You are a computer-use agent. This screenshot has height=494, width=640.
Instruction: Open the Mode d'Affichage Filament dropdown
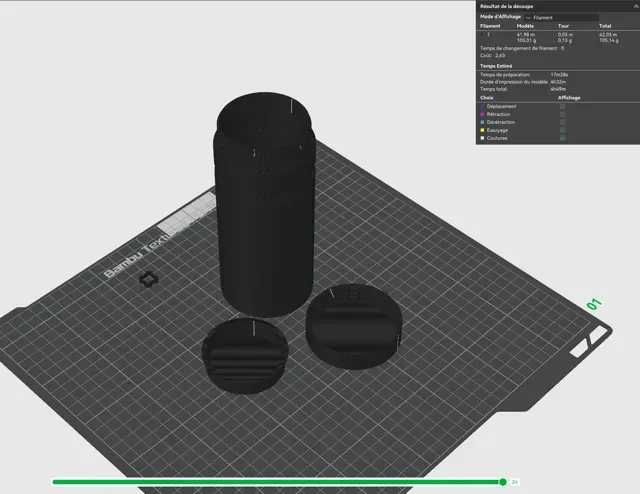561,17
